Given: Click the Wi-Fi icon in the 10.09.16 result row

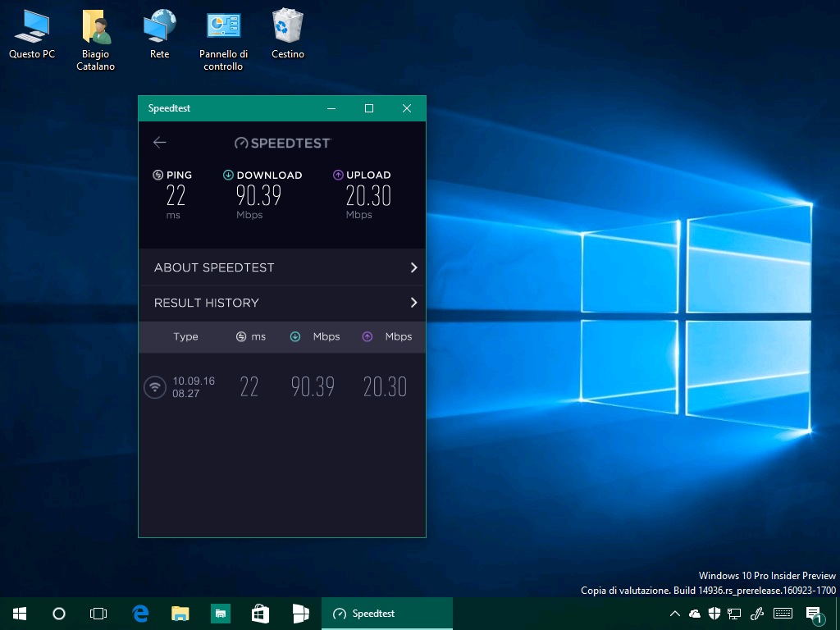Looking at the screenshot, I should (x=155, y=387).
